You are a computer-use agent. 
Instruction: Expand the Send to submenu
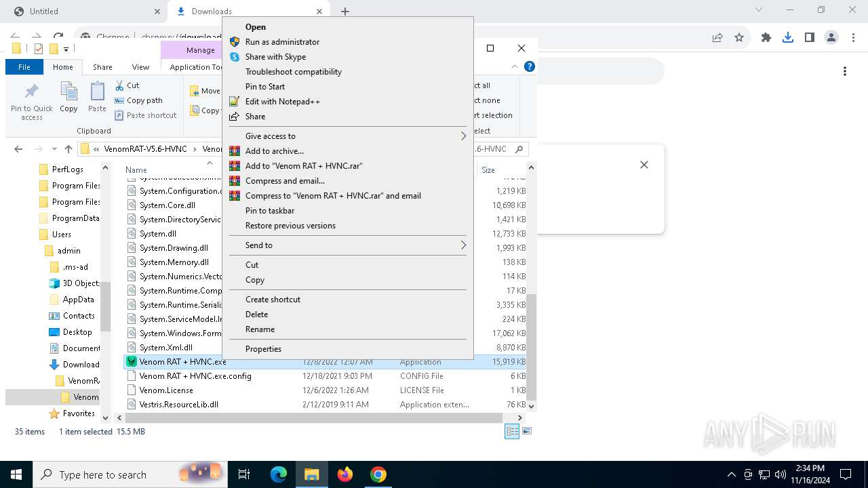click(x=347, y=245)
